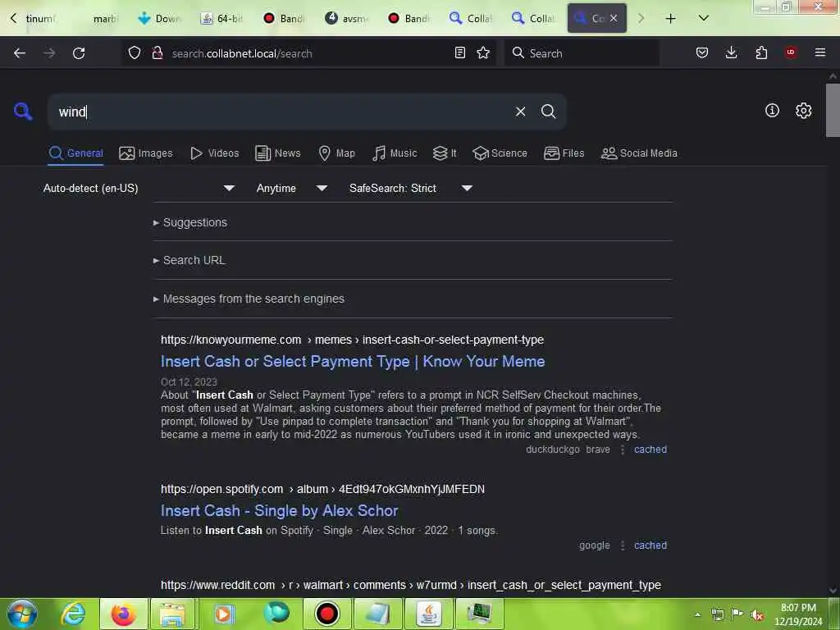Image resolution: width=840 pixels, height=630 pixels.
Task: Switch to Social Media category
Action: coord(639,153)
